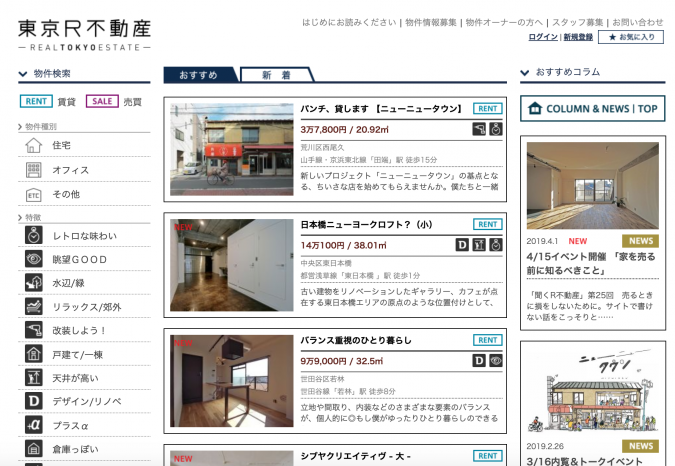This screenshot has height=466, width=675.
Task: Open article 3/16内覧&トークイベント
Action: click(585, 461)
